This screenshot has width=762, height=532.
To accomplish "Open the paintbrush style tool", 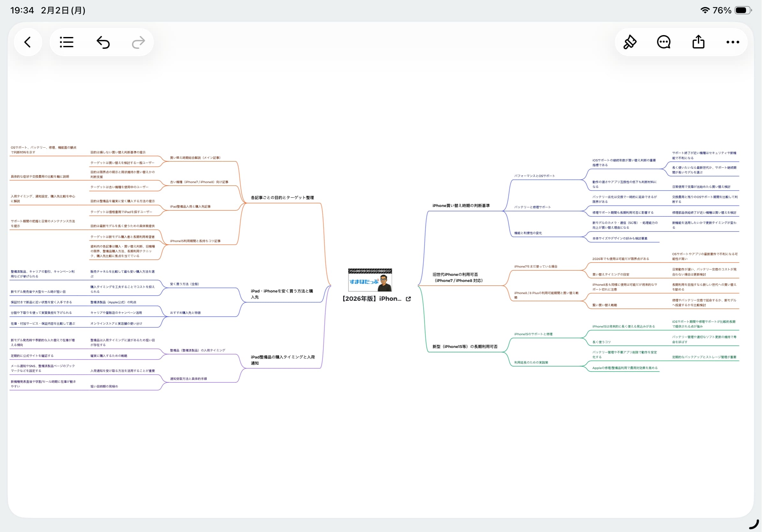I will [630, 42].
